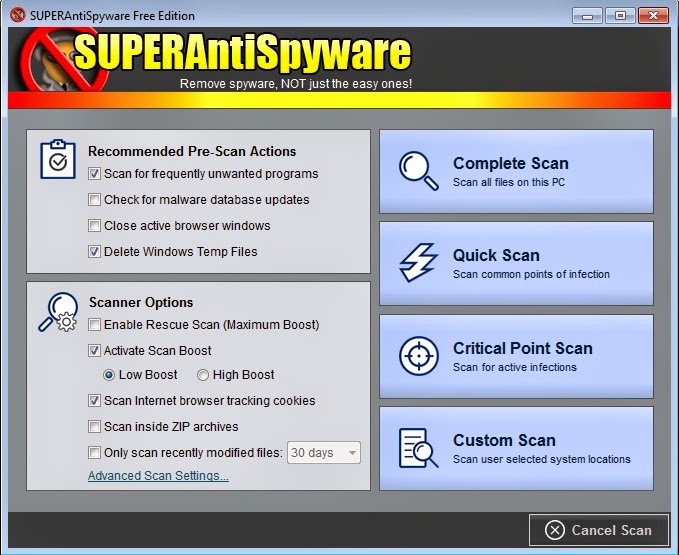Click the Scanner Options heading
Screen dimensions: 679x555
(x=141, y=302)
